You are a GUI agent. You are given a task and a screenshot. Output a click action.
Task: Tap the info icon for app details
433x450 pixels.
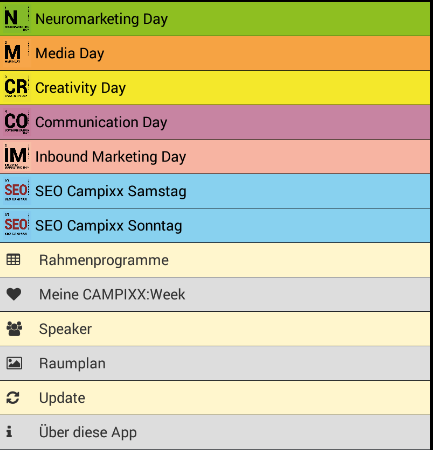pyautogui.click(x=9, y=432)
